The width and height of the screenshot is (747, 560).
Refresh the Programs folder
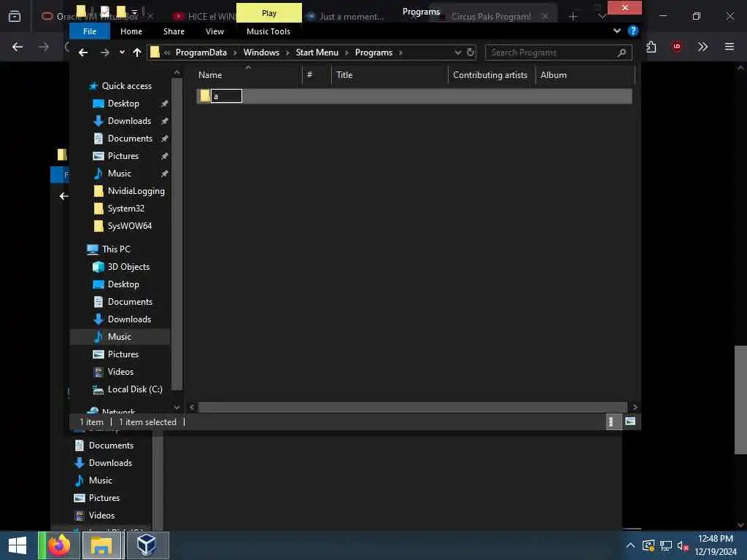pos(471,52)
